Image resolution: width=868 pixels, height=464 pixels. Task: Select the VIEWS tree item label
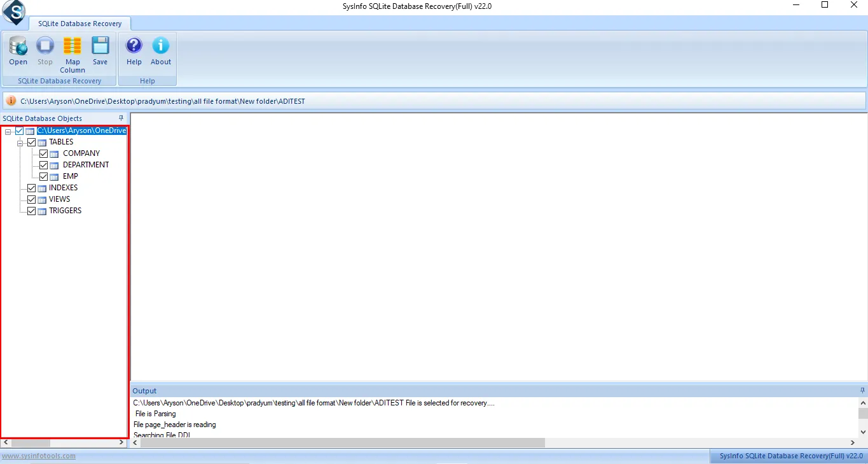60,199
